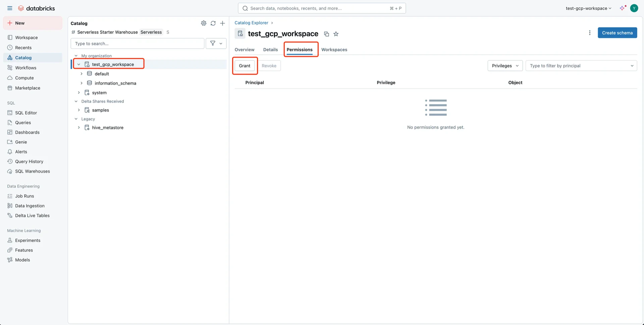This screenshot has height=325, width=644.
Task: Open Features in the sidebar
Action: click(33, 250)
